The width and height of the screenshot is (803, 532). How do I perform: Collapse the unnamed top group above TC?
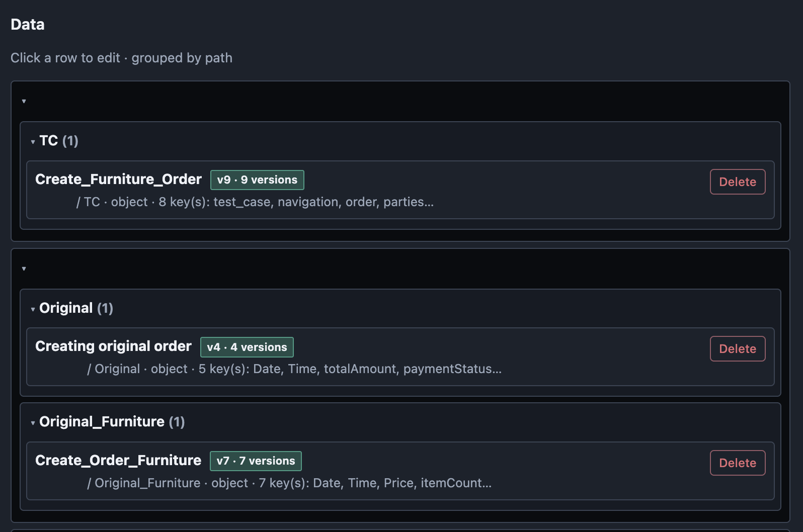24,102
